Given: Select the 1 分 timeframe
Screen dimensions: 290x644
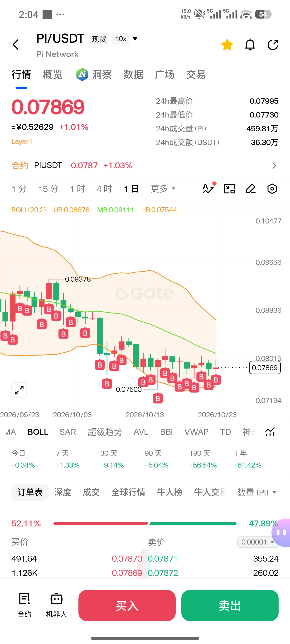Looking at the screenshot, I should tap(19, 189).
